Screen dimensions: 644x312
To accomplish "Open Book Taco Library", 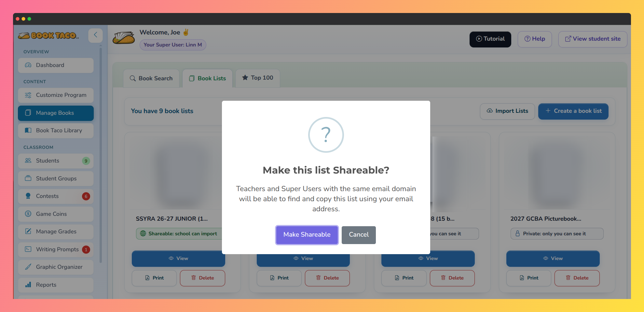I will pyautogui.click(x=56, y=131).
